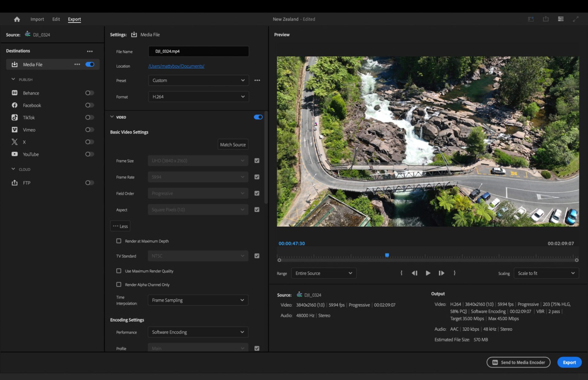Open Destinations more options ellipsis

[90, 51]
